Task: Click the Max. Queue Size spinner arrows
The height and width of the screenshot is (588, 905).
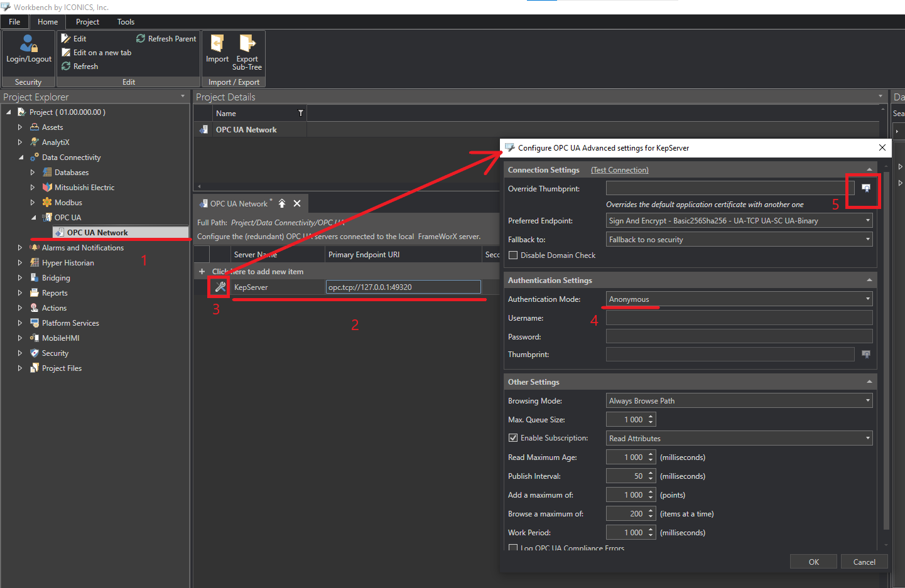Action: (x=651, y=420)
